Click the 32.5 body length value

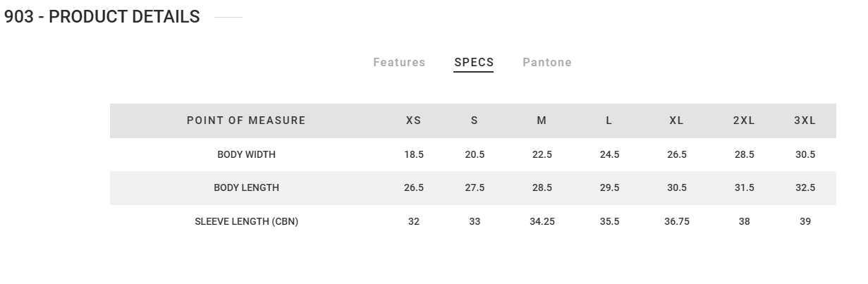pos(805,187)
